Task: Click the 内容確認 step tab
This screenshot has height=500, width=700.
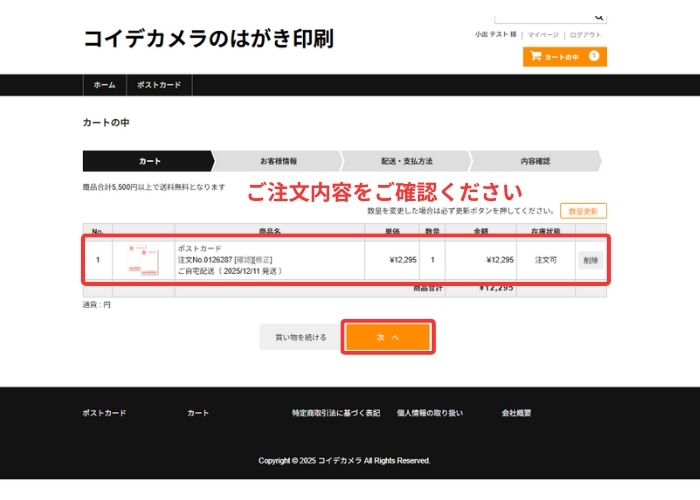Action: [x=534, y=161]
